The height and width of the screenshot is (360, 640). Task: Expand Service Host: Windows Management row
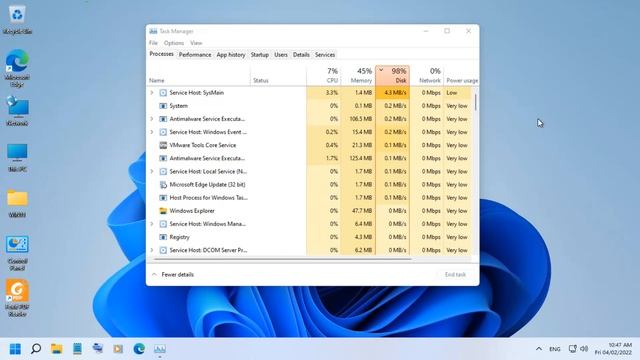pyautogui.click(x=152, y=224)
